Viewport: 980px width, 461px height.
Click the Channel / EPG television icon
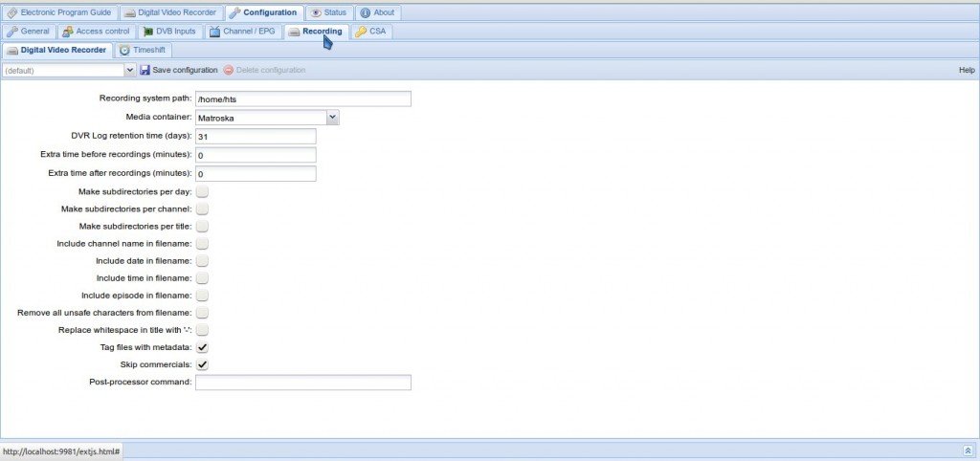click(x=214, y=32)
